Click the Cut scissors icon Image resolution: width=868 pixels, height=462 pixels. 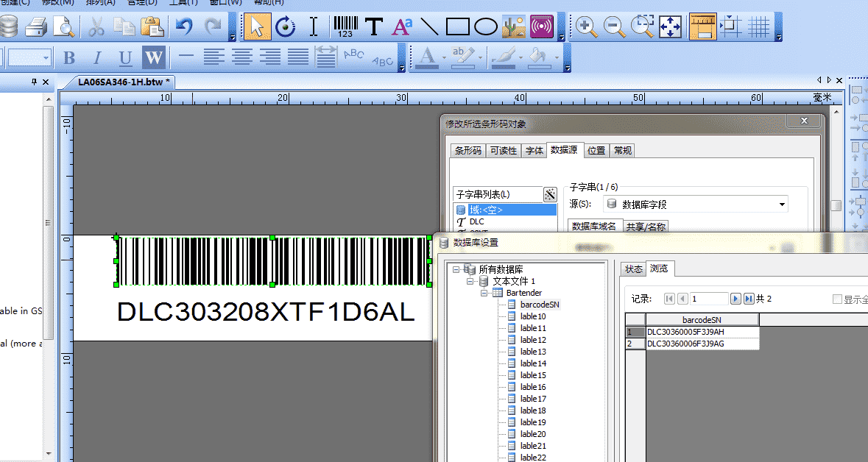point(96,26)
